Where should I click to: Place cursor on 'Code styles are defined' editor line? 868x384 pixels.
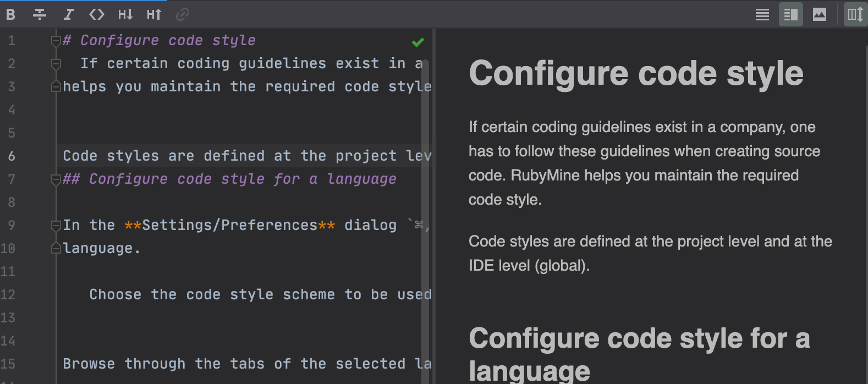tap(248, 156)
